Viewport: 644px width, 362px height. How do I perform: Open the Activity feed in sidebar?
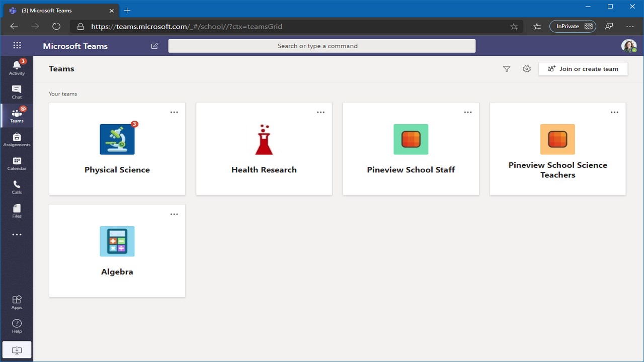coord(17,67)
